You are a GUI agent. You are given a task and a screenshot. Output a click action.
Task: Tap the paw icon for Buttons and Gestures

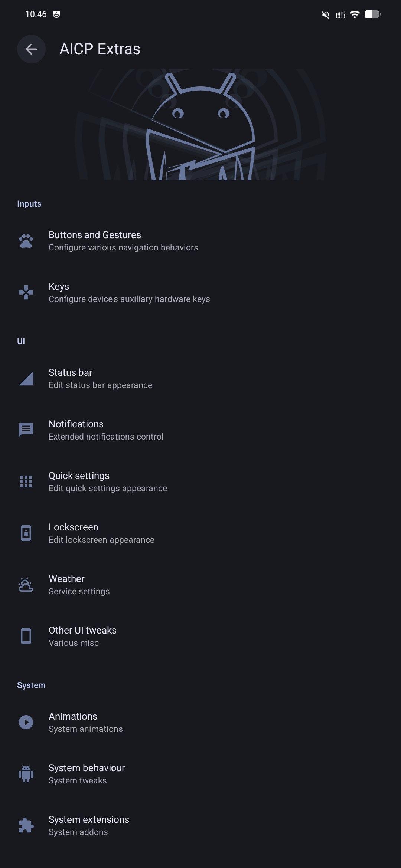pos(26,241)
